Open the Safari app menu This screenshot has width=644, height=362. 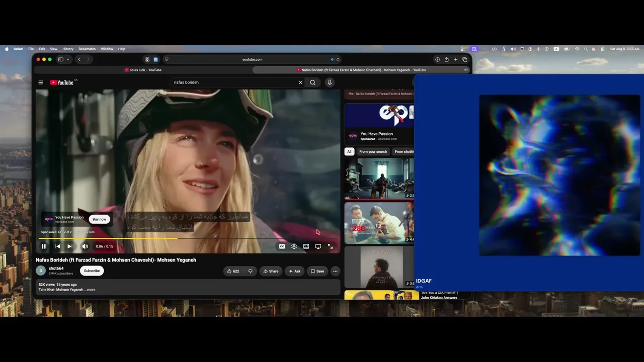coord(18,49)
